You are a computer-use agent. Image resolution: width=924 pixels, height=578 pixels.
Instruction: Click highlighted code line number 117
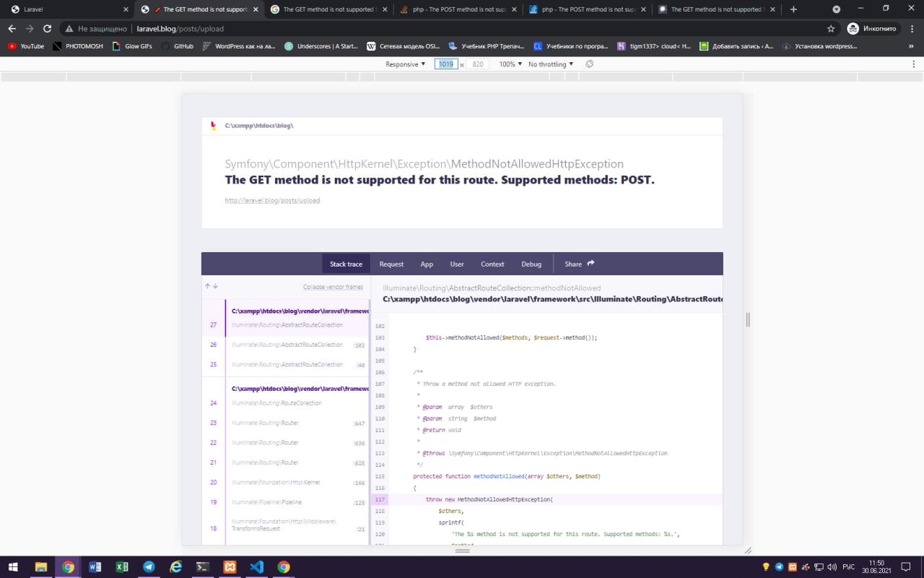(x=380, y=499)
